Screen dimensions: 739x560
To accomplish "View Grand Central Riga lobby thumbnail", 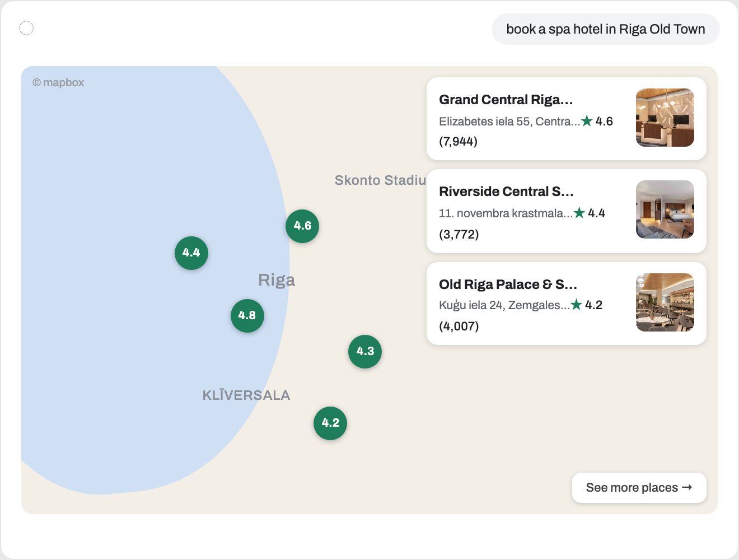I will tap(665, 118).
